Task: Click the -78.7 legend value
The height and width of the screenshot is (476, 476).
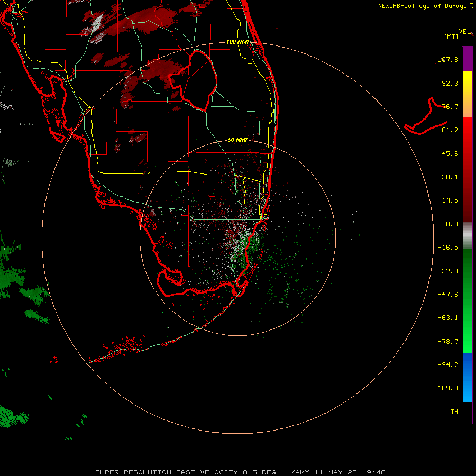Action: point(448,342)
